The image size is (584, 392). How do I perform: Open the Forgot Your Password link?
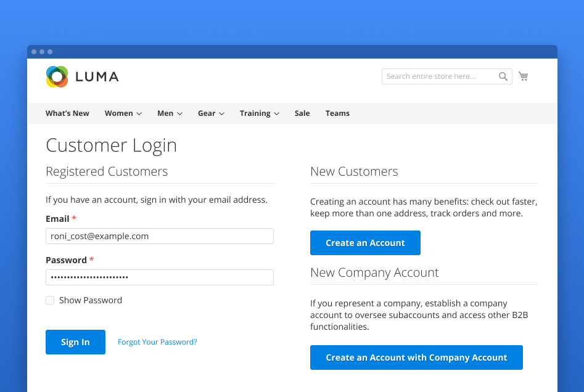pos(157,341)
